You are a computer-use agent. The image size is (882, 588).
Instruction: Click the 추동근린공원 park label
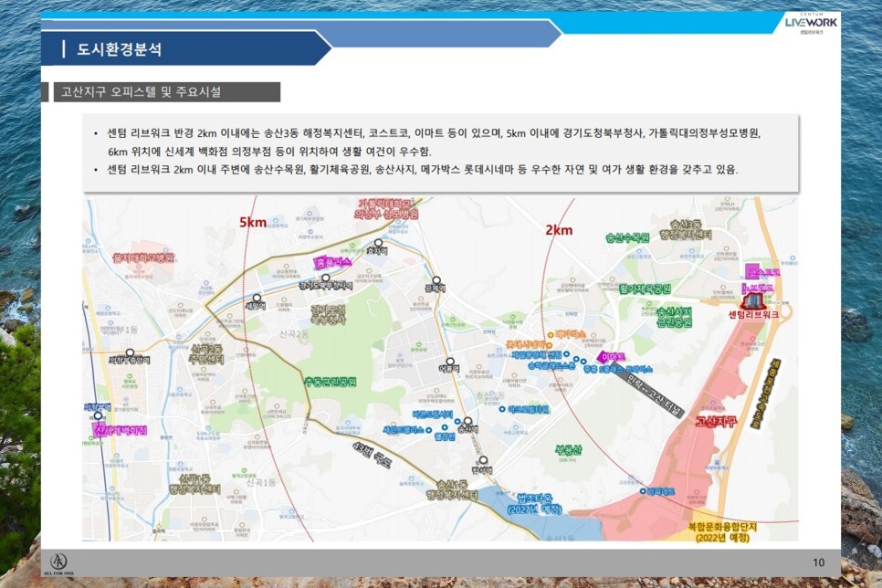click(331, 382)
